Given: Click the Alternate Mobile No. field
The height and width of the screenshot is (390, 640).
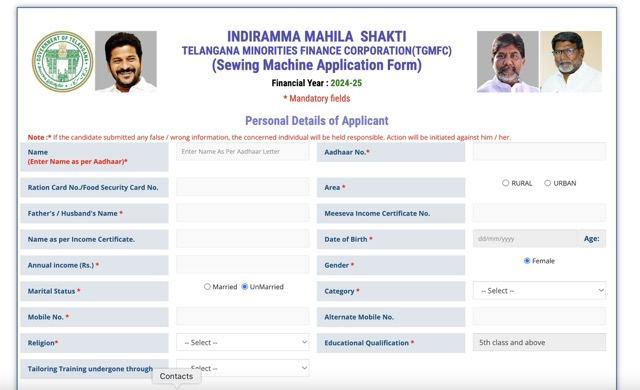Looking at the screenshot, I should point(539,316).
